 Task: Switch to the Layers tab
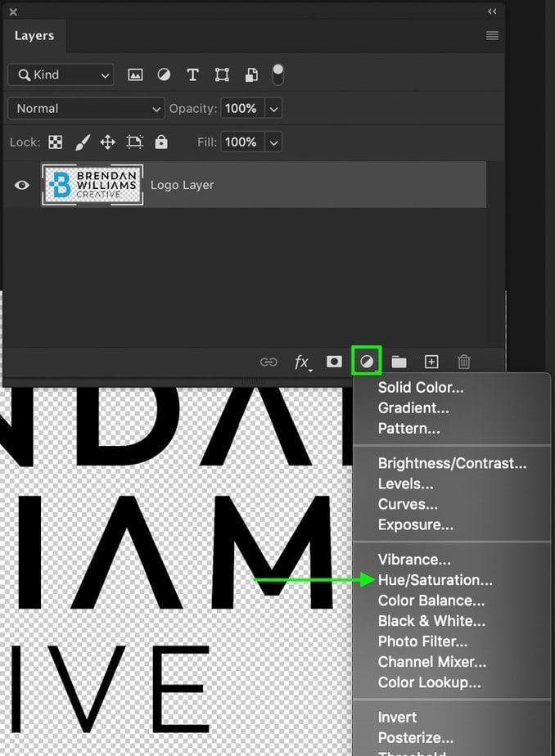coord(34,36)
